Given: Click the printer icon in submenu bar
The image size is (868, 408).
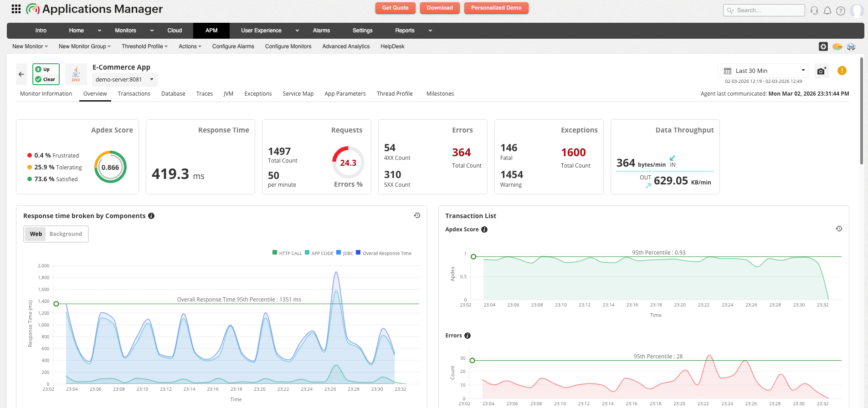Looking at the screenshot, I should coord(851,46).
